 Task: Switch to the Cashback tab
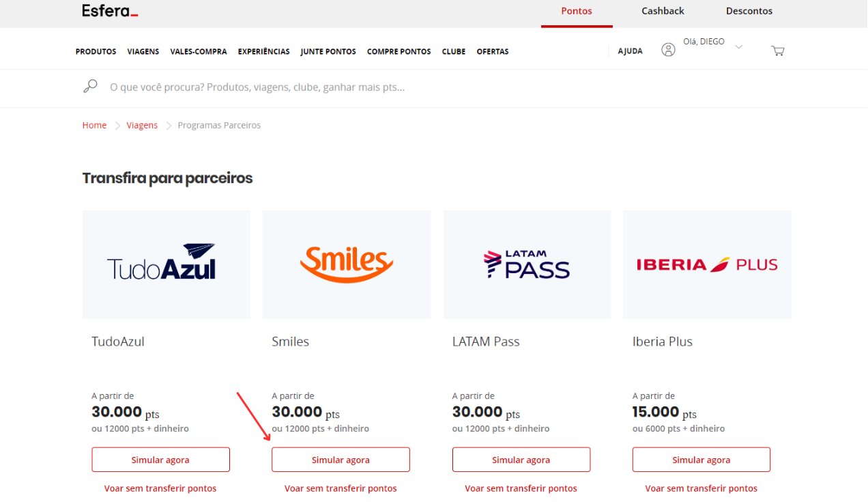663,11
